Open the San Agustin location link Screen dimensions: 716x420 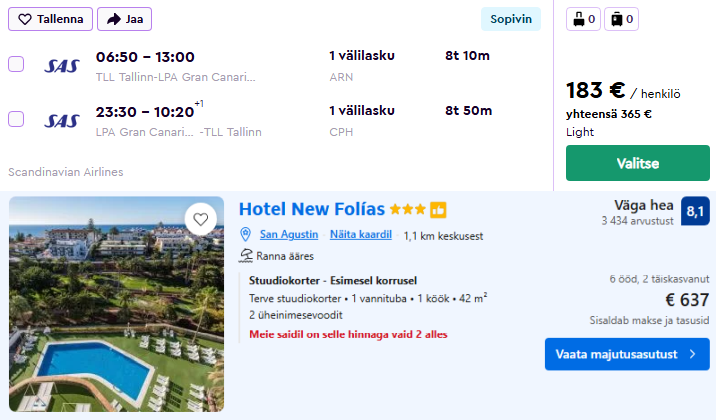point(289,235)
